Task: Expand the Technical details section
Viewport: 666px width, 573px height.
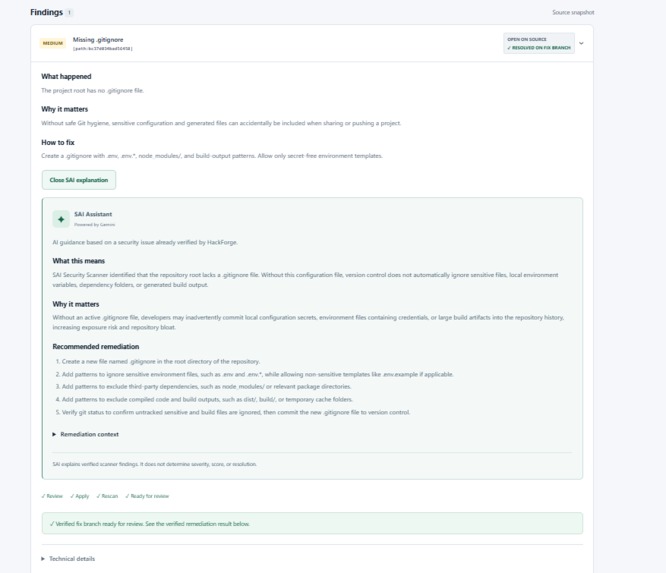Action: [68, 559]
